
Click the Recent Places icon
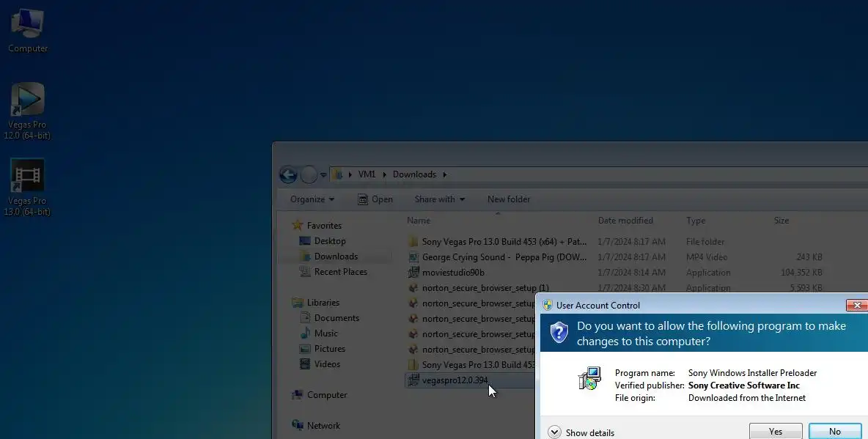click(304, 272)
